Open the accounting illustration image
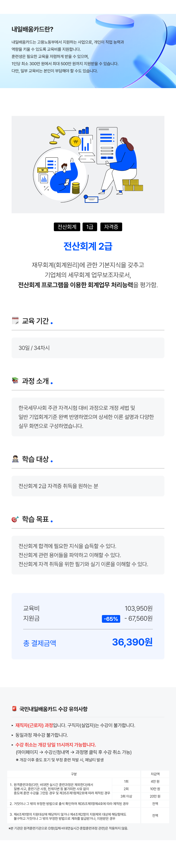 88,164
